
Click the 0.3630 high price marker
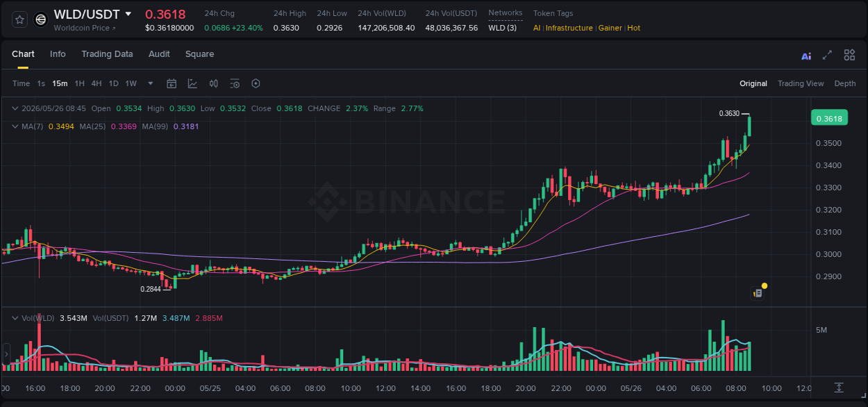pos(729,113)
